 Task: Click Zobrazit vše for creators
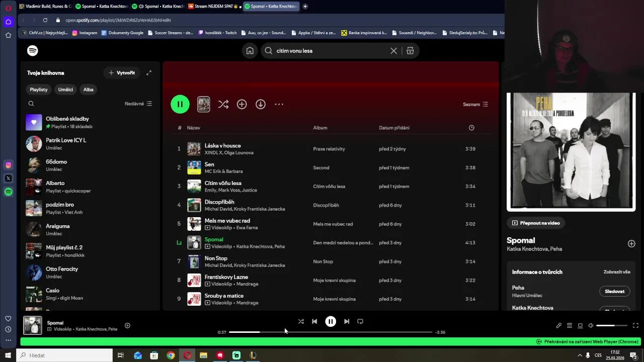click(x=617, y=272)
